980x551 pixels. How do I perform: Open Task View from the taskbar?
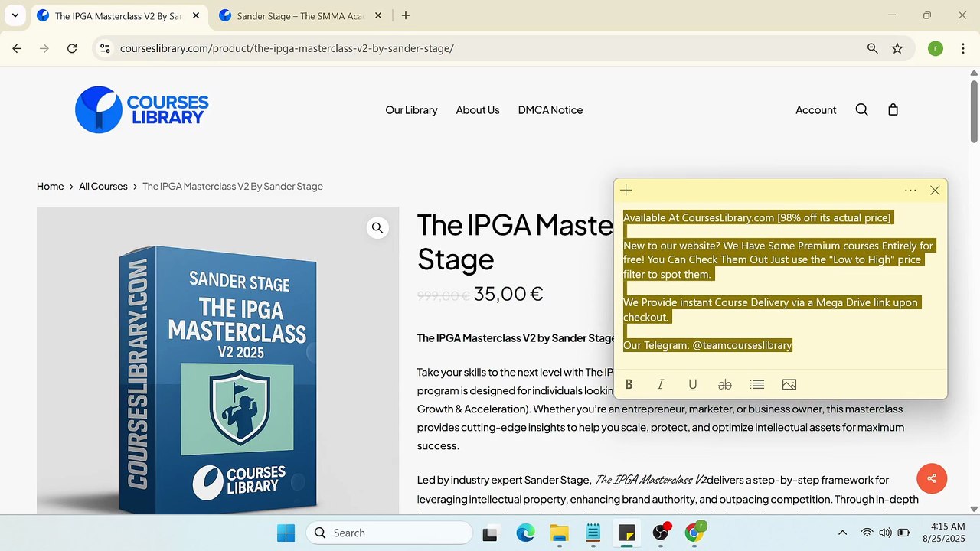pyautogui.click(x=489, y=533)
